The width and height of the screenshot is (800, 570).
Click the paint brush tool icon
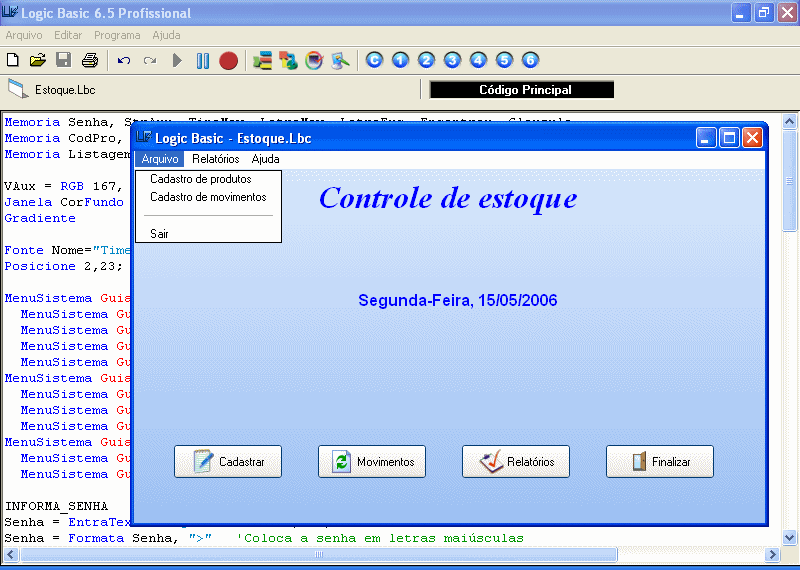click(x=340, y=61)
